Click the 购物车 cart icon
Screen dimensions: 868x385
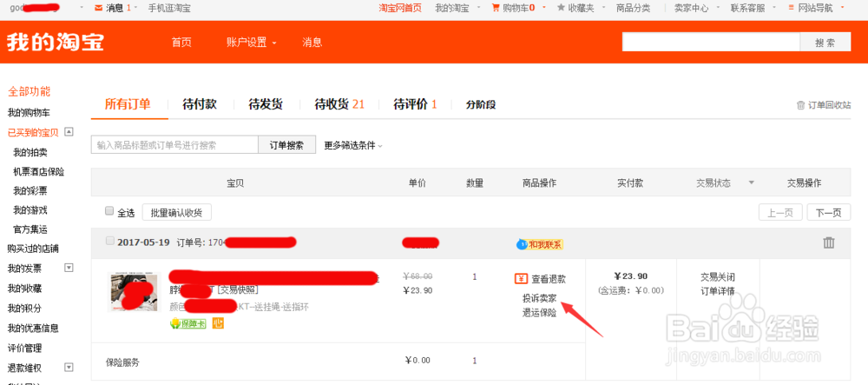coord(496,8)
